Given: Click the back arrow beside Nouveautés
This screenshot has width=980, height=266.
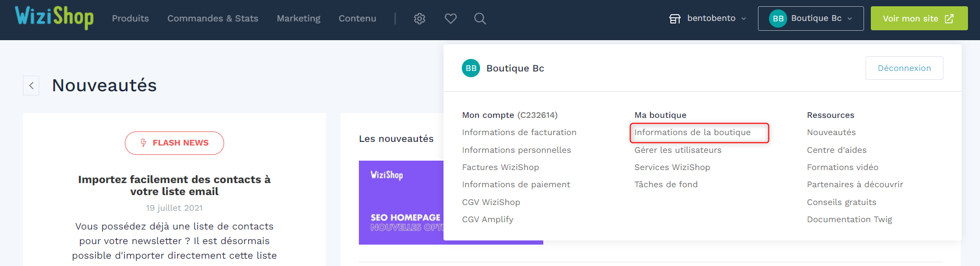Looking at the screenshot, I should (x=31, y=86).
